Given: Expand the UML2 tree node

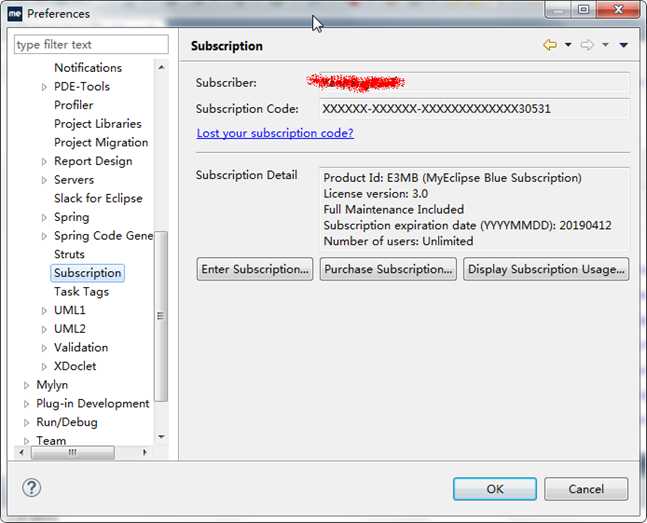Looking at the screenshot, I should pos(44,329).
